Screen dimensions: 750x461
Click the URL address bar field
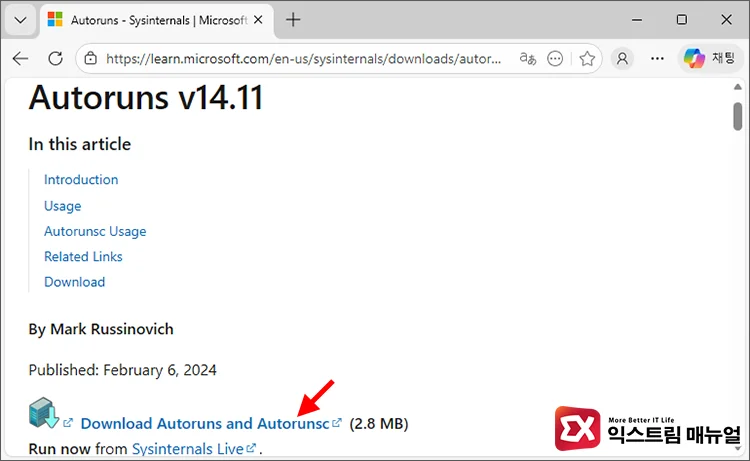[300, 58]
